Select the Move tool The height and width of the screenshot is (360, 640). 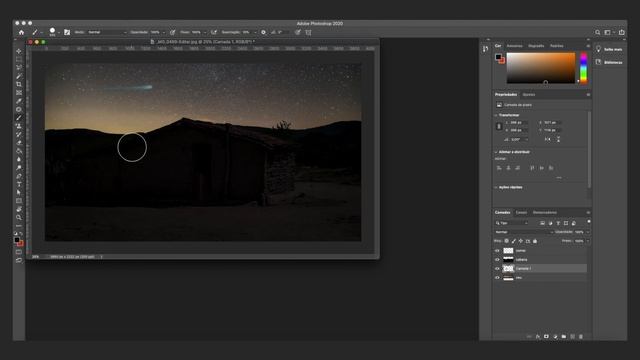[x=19, y=51]
